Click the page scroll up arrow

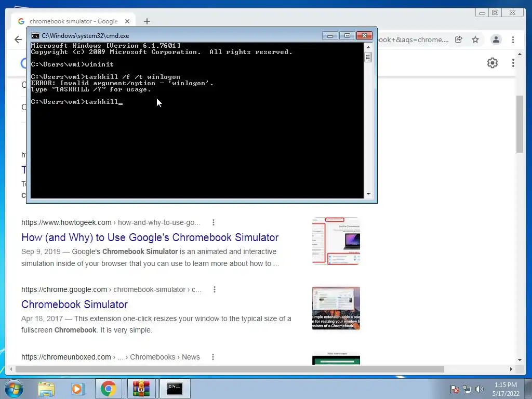coord(520,54)
